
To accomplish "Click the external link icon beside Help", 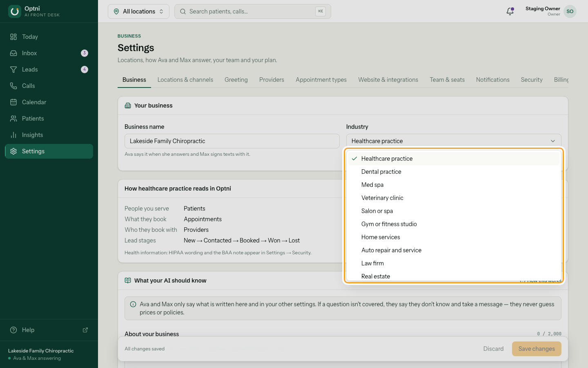I will point(85,330).
